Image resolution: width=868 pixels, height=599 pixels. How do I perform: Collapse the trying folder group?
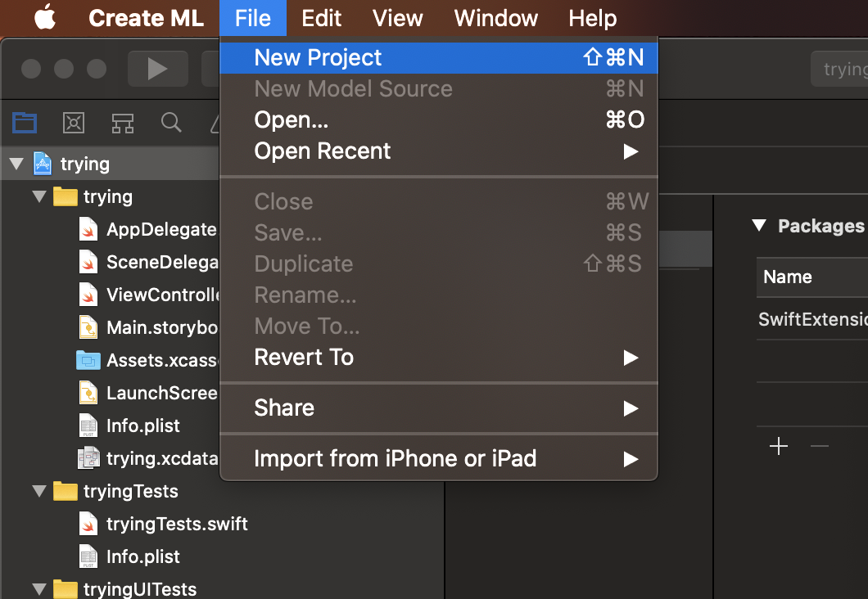(39, 196)
